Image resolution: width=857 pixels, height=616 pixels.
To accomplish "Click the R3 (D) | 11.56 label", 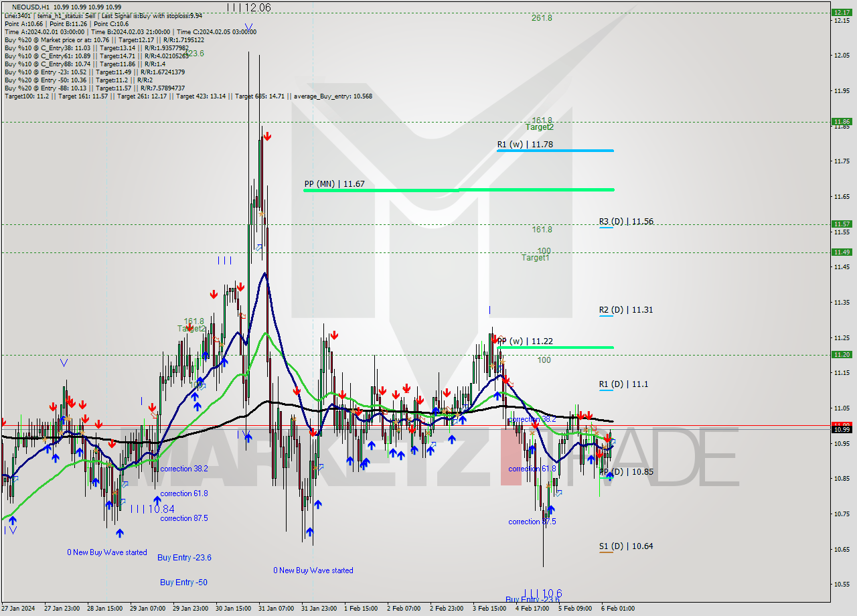I will point(626,221).
